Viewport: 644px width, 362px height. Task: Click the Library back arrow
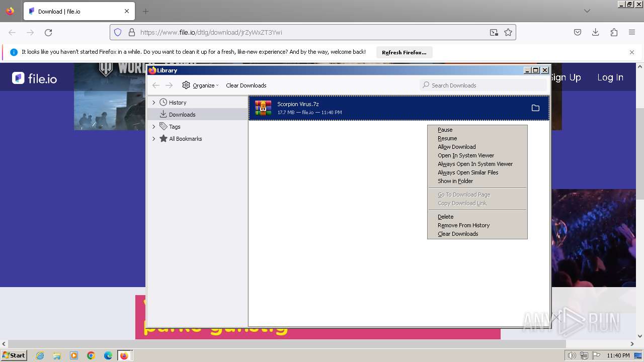pyautogui.click(x=156, y=85)
